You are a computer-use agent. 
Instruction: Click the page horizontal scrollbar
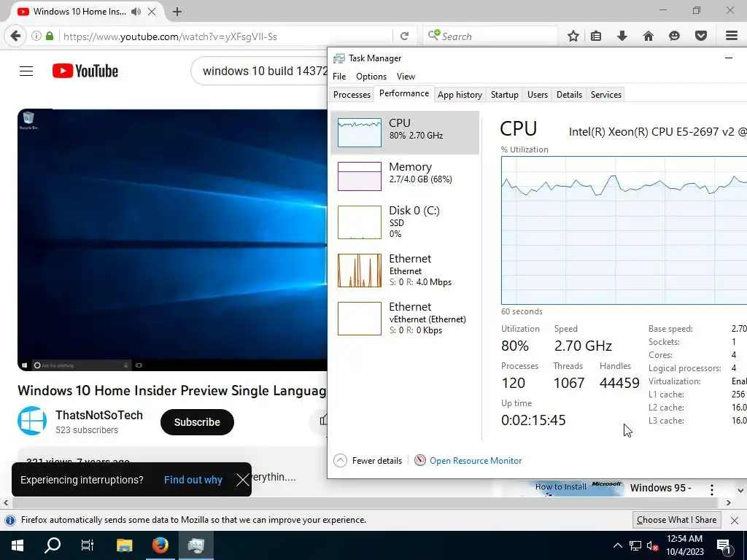pos(365,502)
